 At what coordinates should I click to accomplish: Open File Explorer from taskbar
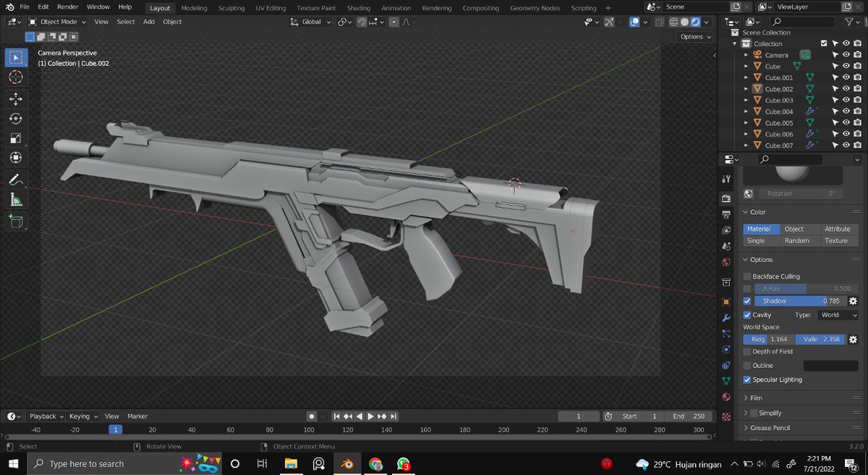pos(291,463)
